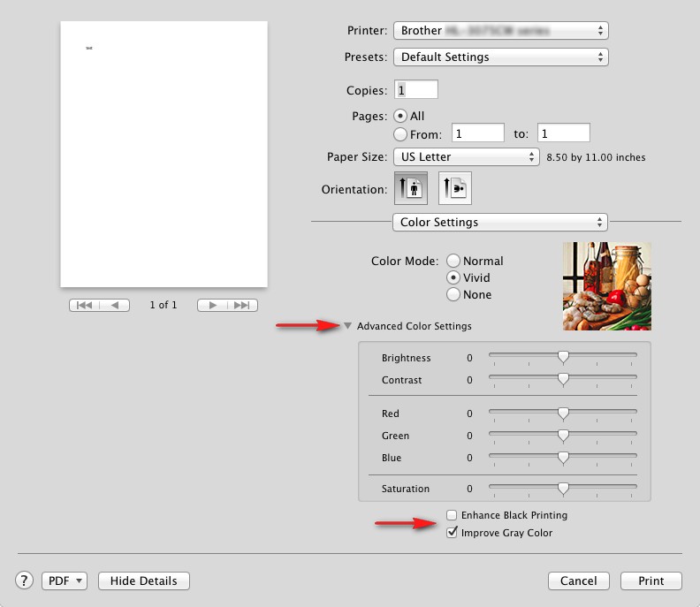Go to previous page in preview

pos(114,305)
